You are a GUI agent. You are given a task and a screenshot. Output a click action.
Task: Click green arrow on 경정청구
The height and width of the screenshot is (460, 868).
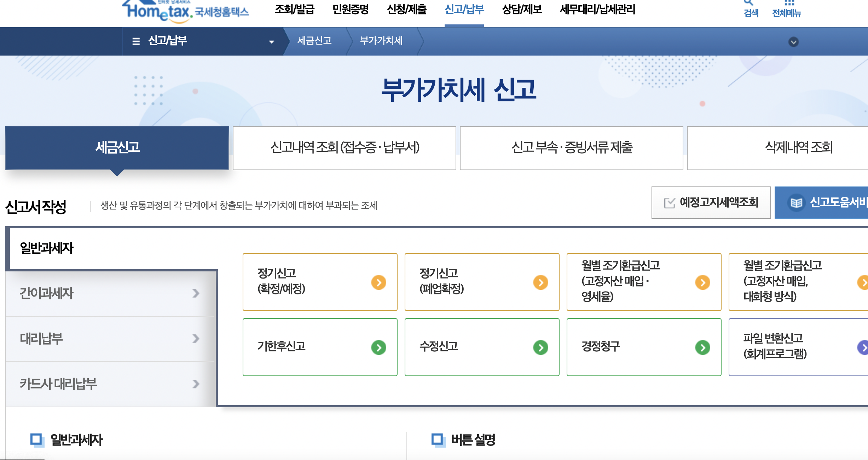tap(702, 347)
